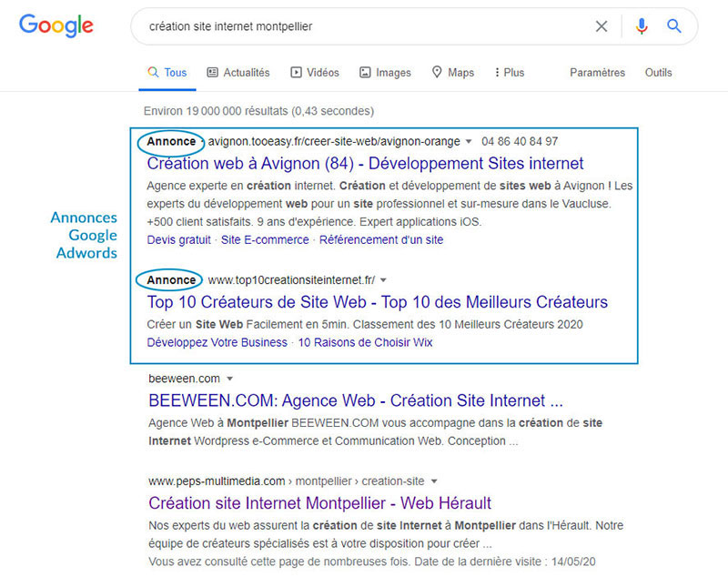The width and height of the screenshot is (728, 577).
Task: Expand dropdown arrow next to beeween.com
Action: point(229,379)
